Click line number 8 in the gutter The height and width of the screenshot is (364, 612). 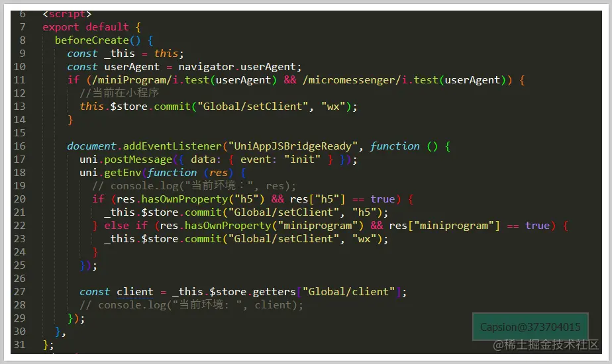[23, 40]
